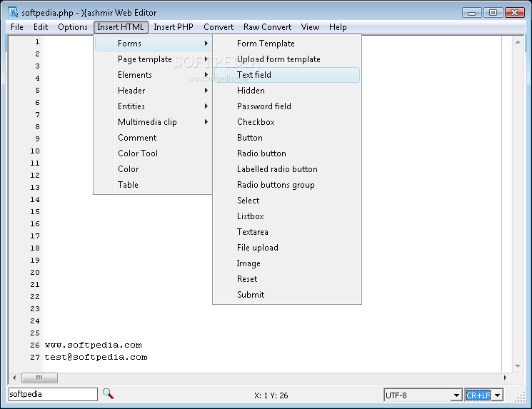Insert a Password field
This screenshot has height=409, width=532.
tap(287, 106)
